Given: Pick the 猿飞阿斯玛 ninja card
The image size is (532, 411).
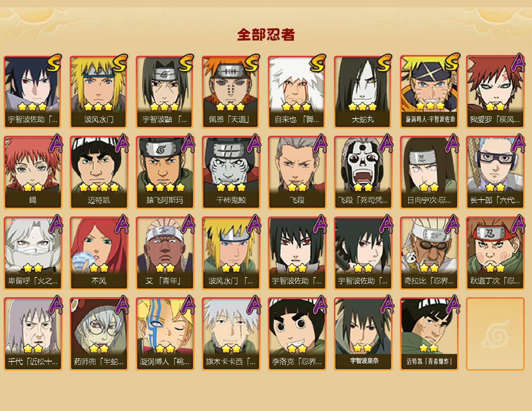Looking at the screenshot, I should pyautogui.click(x=165, y=172).
